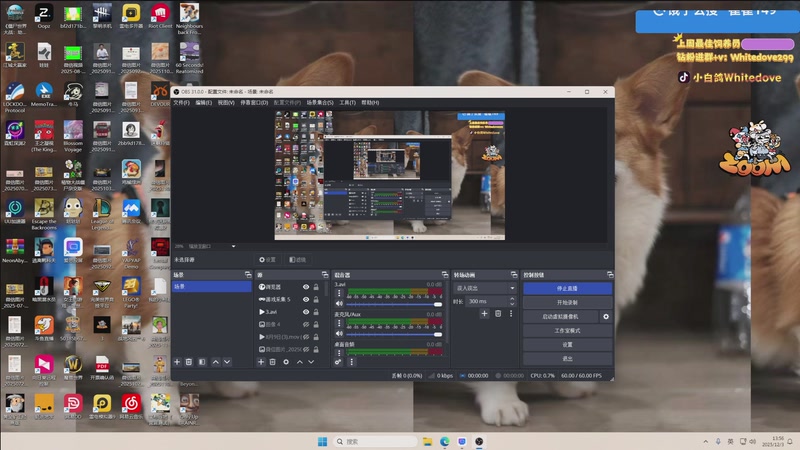This screenshot has width=800, height=450.
Task: Pop out the mixer dock panel icon
Action: click(x=444, y=274)
